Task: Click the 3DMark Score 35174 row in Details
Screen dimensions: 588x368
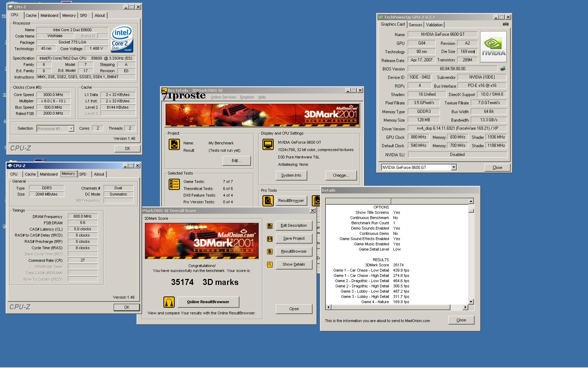Action: click(397, 265)
